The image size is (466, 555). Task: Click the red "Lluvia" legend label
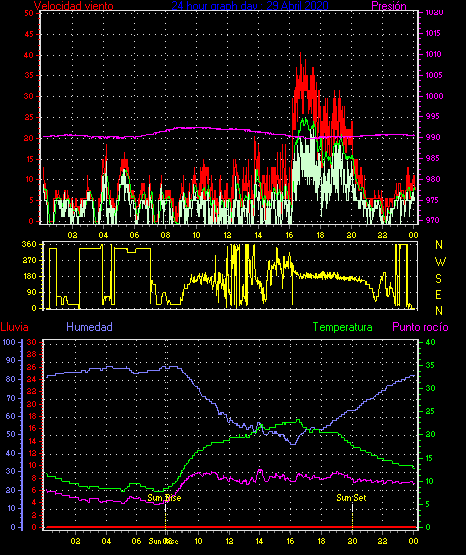coord(15,327)
